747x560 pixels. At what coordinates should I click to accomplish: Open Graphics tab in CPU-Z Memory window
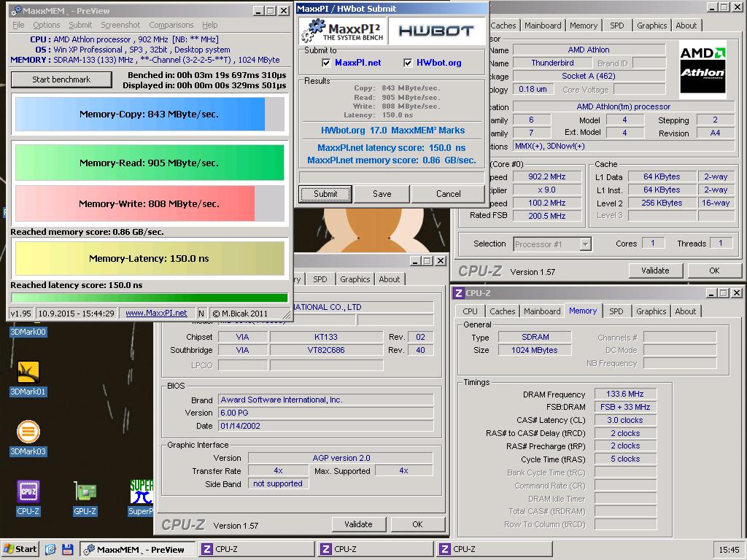(x=651, y=311)
